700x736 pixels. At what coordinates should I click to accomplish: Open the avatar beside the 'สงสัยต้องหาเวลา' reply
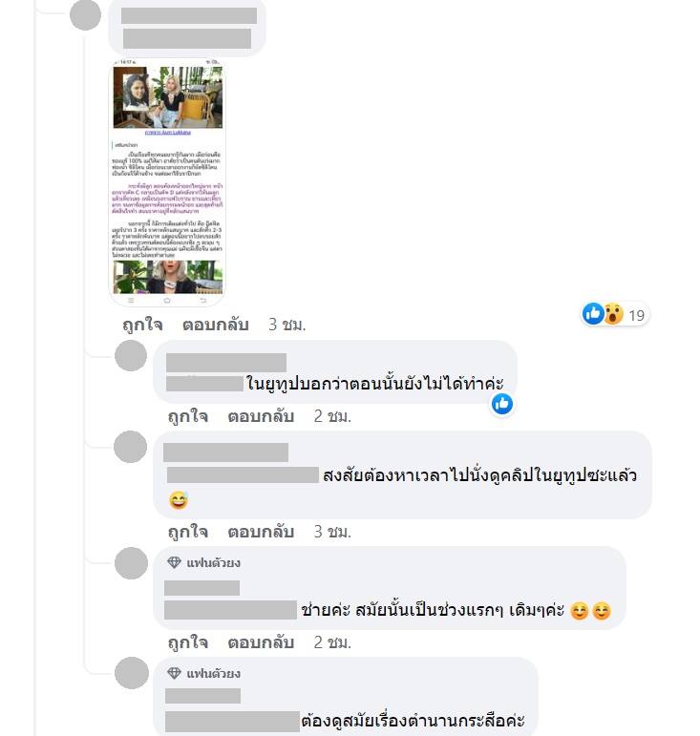click(x=130, y=447)
